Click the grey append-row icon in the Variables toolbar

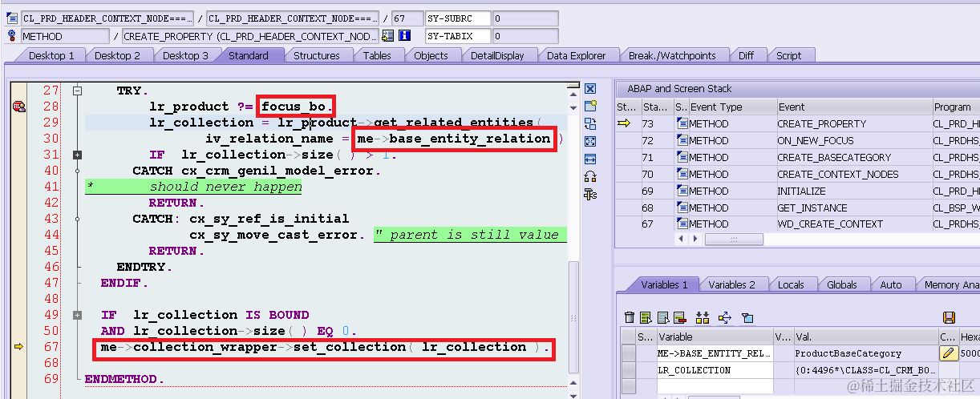(x=662, y=318)
